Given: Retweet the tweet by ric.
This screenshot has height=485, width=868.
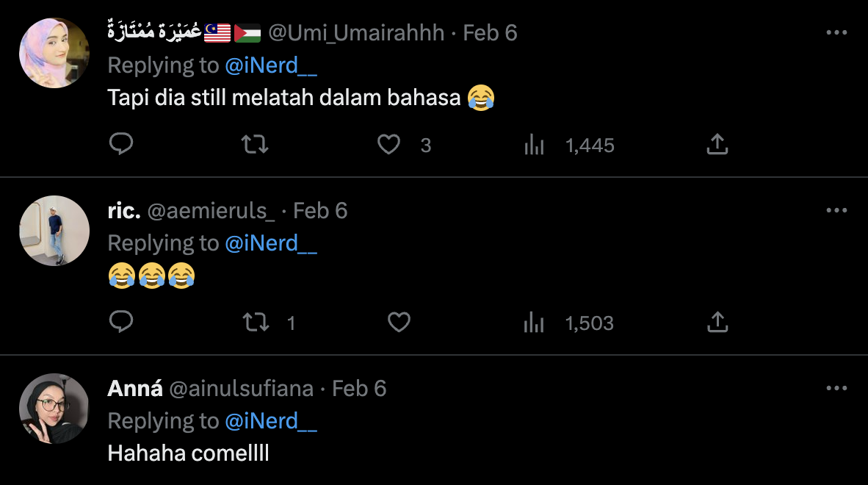Looking at the screenshot, I should (x=256, y=323).
